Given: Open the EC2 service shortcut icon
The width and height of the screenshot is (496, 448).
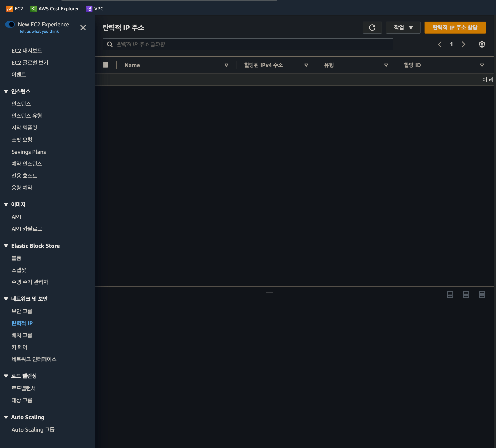Looking at the screenshot, I should pyautogui.click(x=9, y=9).
